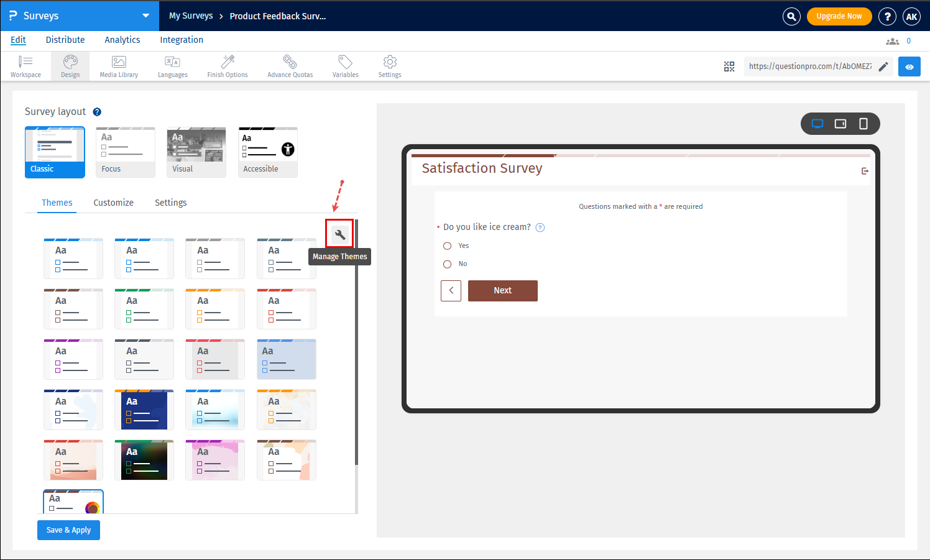Viewport: 930px width, 560px height.
Task: Select the Yes radio option
Action: pos(447,246)
